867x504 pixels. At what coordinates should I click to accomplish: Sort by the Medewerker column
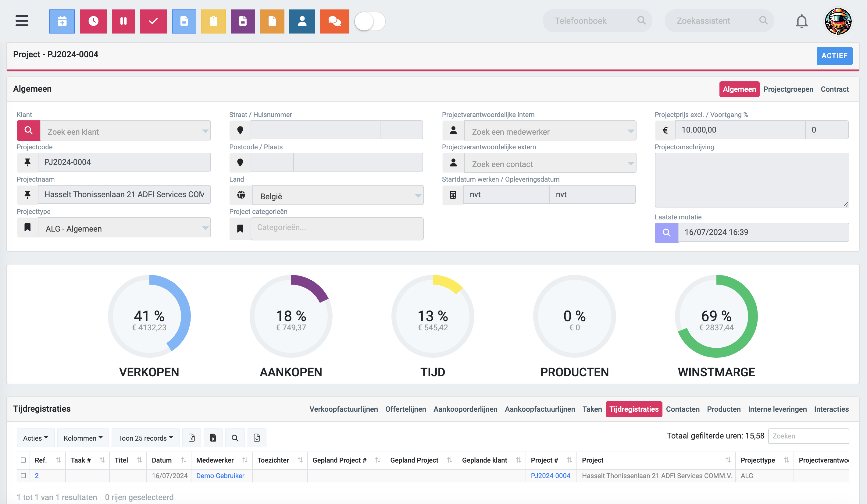tap(222, 460)
